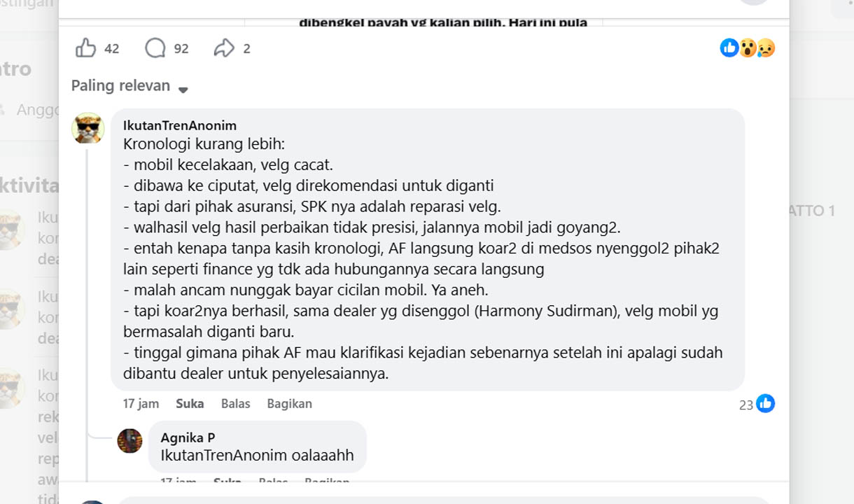854x504 pixels.
Task: Click the blue like badge beside 23
Action: [x=765, y=403]
